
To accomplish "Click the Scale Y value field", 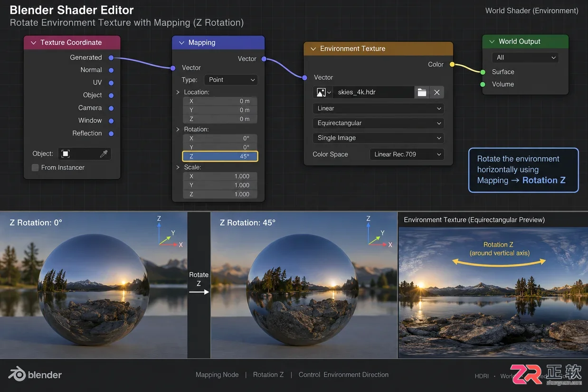I will (x=220, y=185).
